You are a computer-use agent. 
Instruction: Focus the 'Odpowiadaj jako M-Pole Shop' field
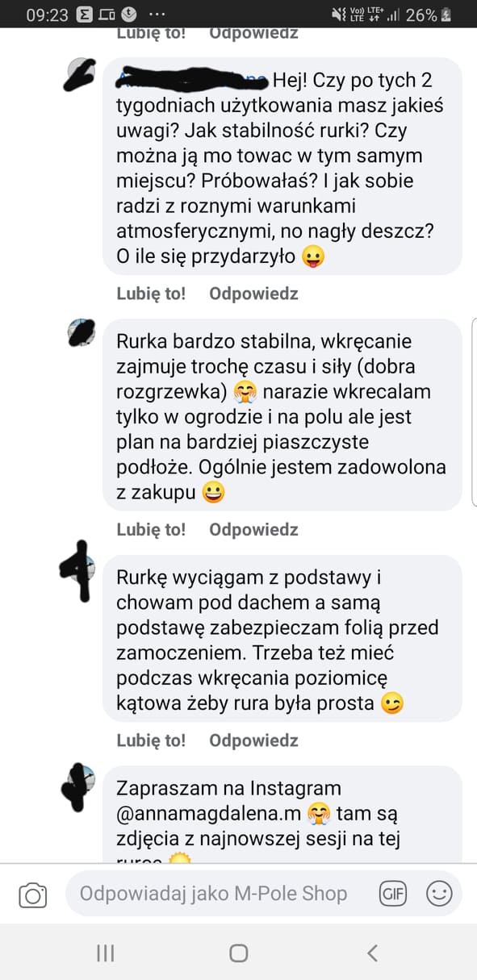tap(214, 894)
